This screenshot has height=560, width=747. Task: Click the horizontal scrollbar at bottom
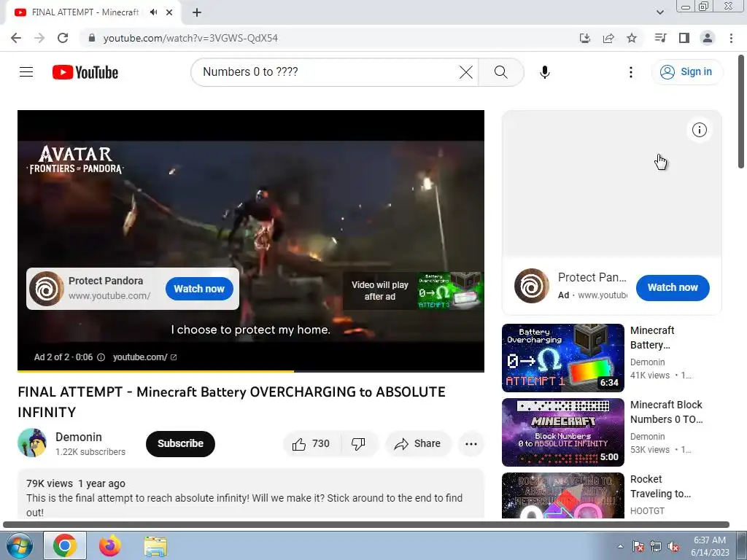[366, 524]
